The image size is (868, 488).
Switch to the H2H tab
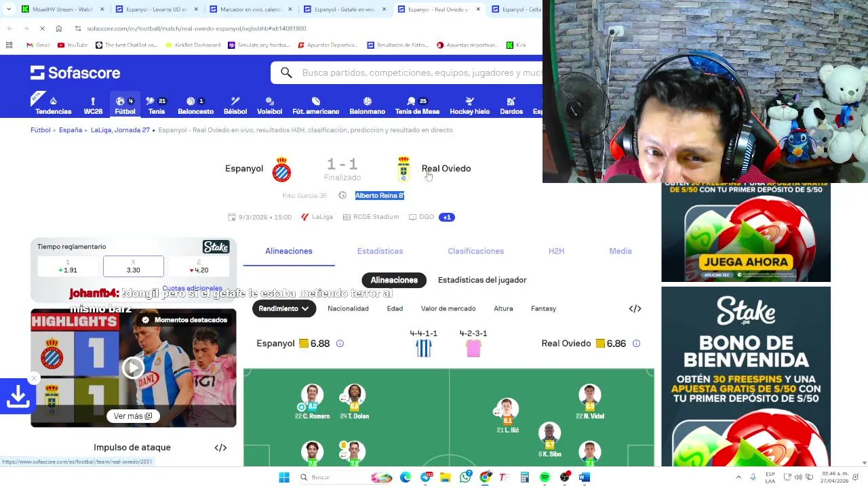[556, 251]
